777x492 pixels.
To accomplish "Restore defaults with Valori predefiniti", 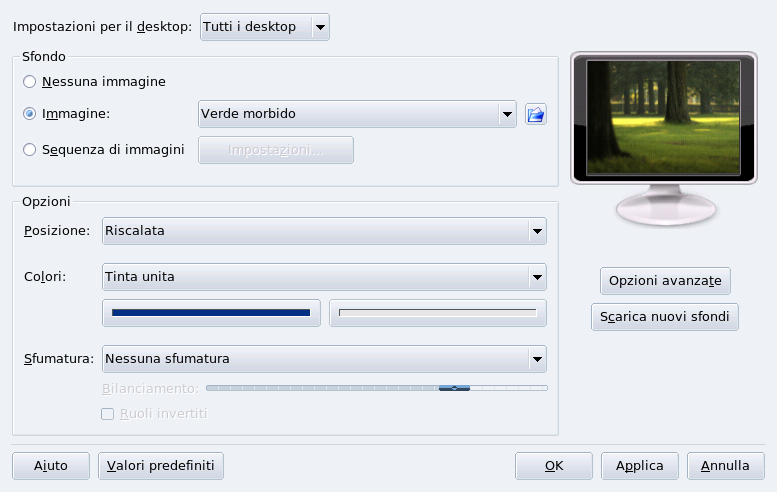I will [x=161, y=466].
